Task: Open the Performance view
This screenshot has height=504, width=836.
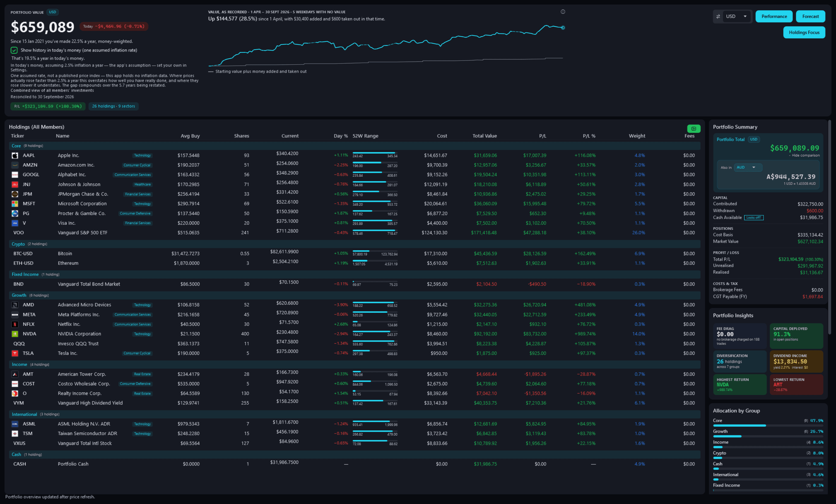Action: tap(774, 16)
